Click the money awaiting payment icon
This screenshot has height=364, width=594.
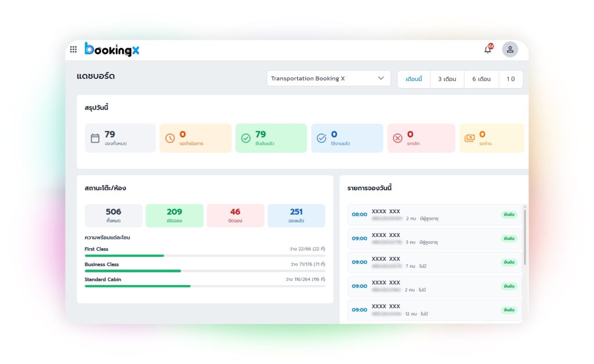tap(469, 139)
